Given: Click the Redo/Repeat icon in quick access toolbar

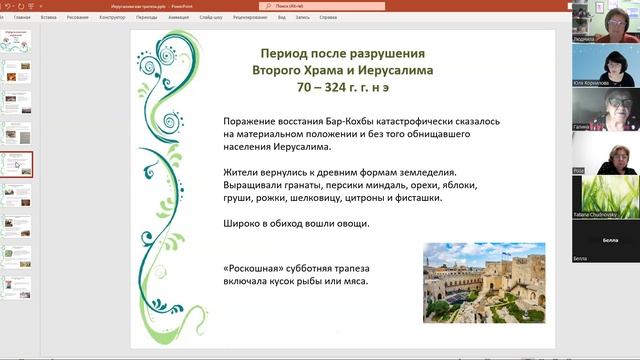Looking at the screenshot, I should pos(21,6).
